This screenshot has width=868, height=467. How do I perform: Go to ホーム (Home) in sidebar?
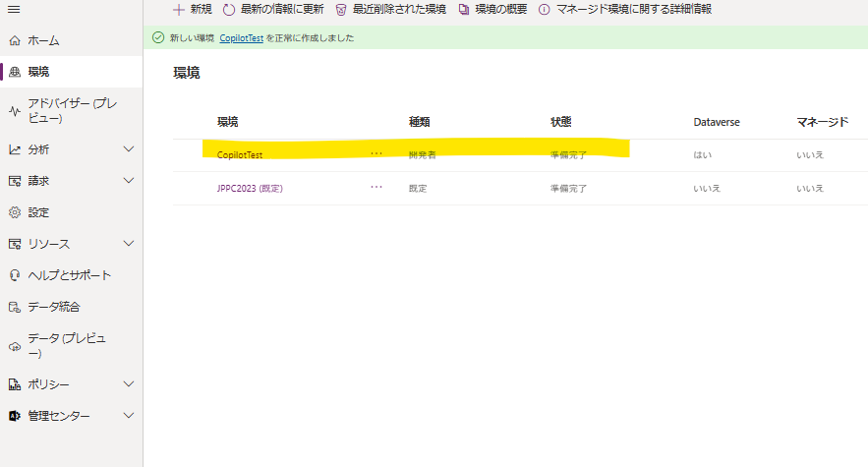click(x=43, y=40)
